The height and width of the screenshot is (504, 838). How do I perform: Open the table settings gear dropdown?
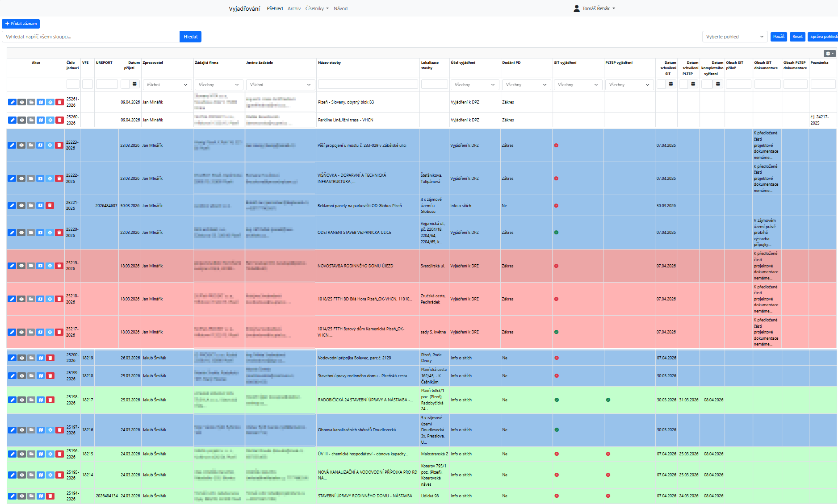[x=830, y=54]
